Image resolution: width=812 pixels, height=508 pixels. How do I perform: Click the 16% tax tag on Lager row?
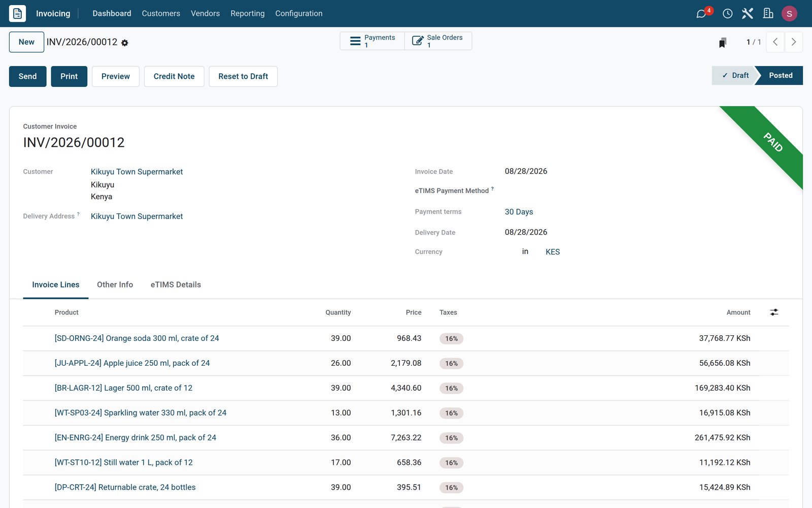point(452,389)
